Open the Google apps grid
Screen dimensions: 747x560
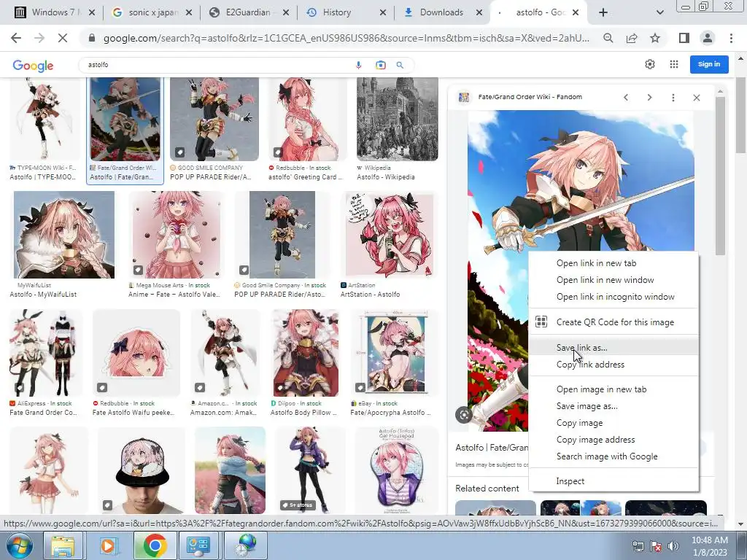(x=673, y=64)
